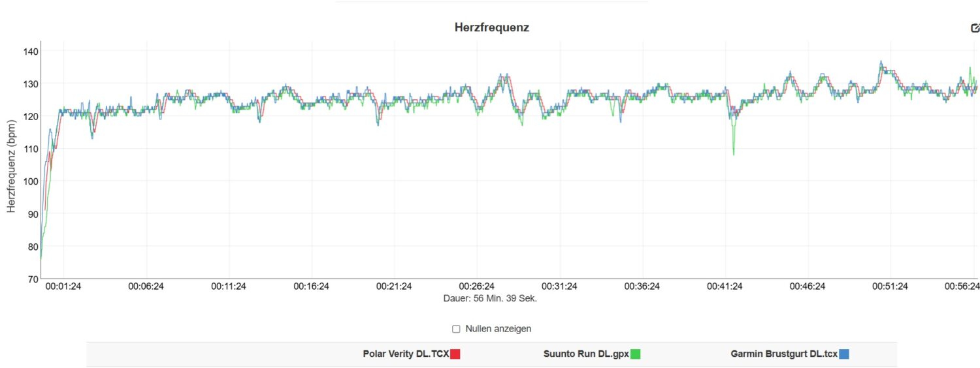Click the red Polar Verity color swatch

[455, 354]
